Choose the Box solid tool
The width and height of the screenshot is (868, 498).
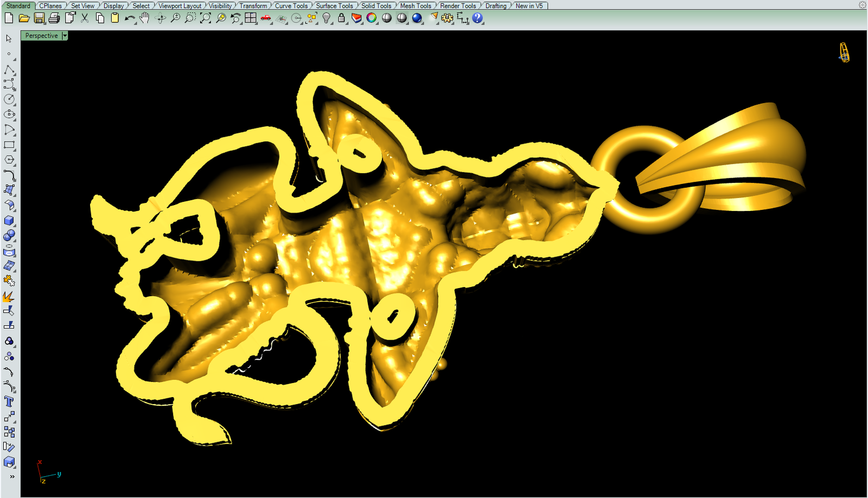(x=9, y=221)
